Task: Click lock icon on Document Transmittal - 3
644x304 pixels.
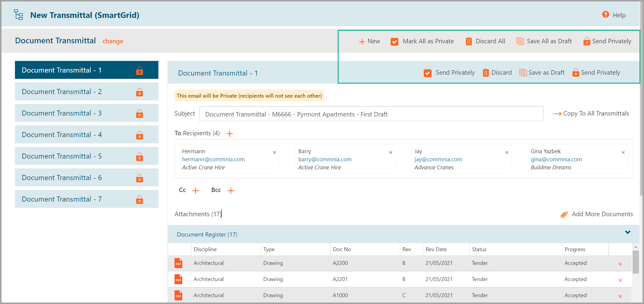Action: [x=140, y=113]
